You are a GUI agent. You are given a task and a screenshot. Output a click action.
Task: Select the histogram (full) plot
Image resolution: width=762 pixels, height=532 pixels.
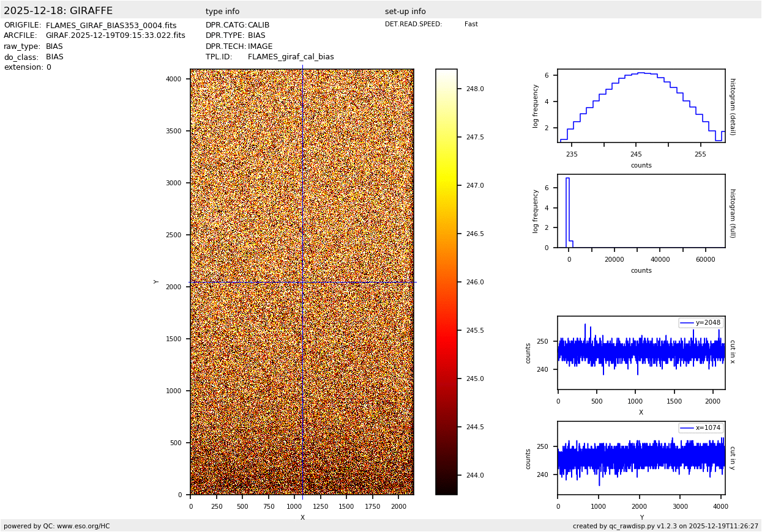click(x=641, y=211)
